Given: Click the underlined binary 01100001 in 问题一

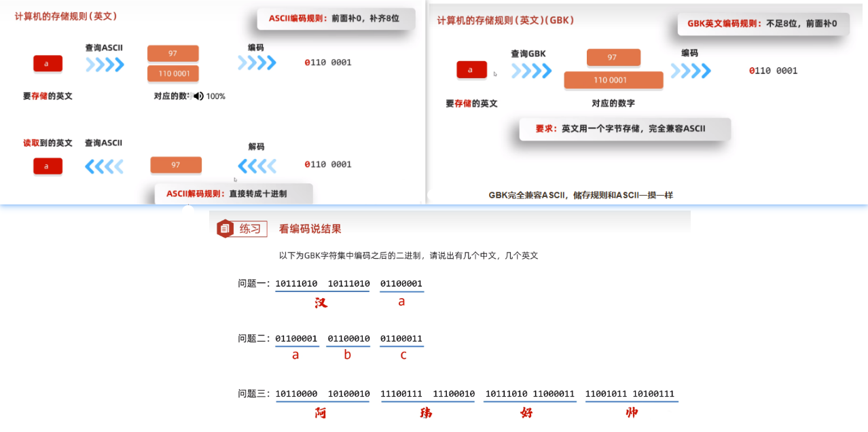Looking at the screenshot, I should click(401, 283).
